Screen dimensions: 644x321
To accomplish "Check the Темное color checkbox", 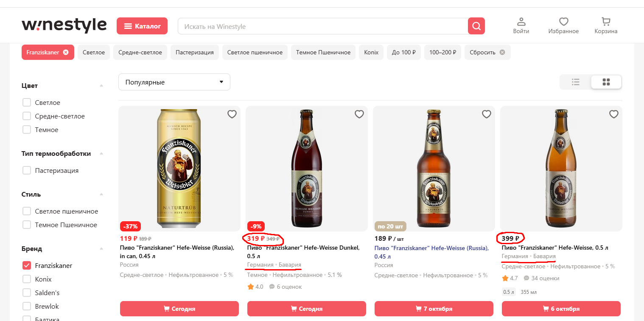I will [27, 130].
